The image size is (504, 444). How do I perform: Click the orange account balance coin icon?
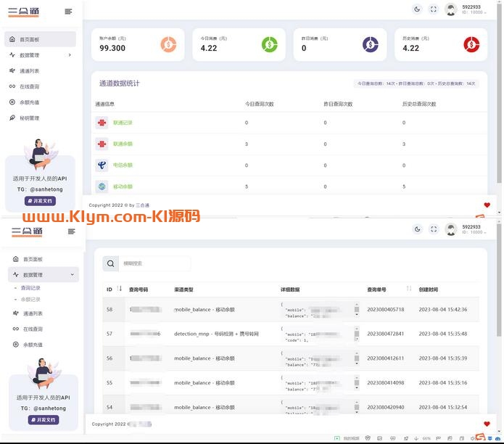[x=168, y=44]
